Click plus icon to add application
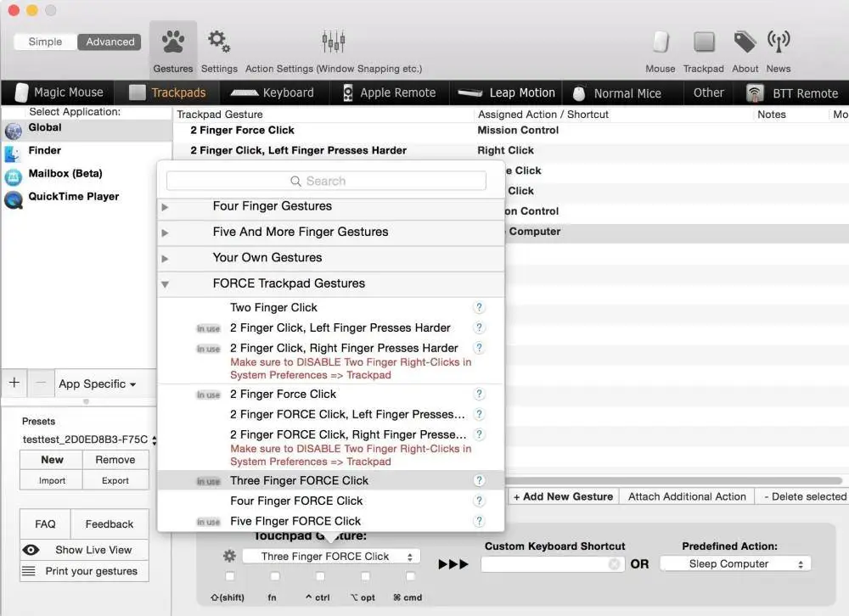Viewport: 849px width, 616px height. tap(14, 382)
